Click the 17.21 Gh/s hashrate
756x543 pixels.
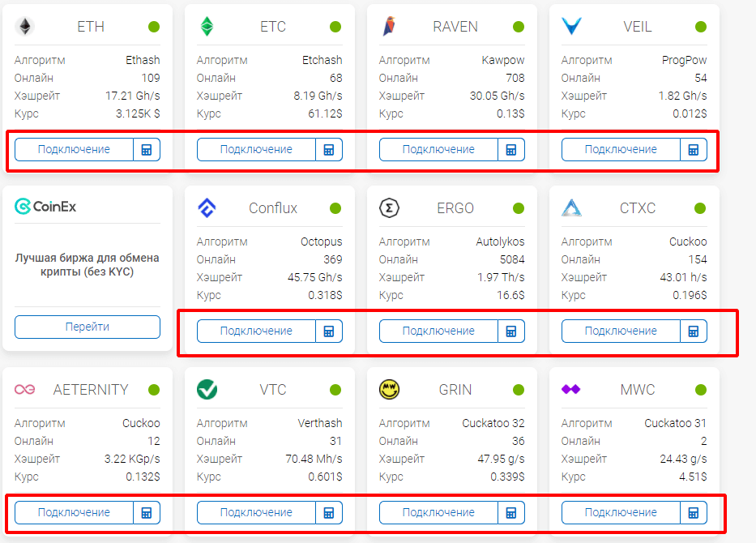pyautogui.click(x=133, y=96)
